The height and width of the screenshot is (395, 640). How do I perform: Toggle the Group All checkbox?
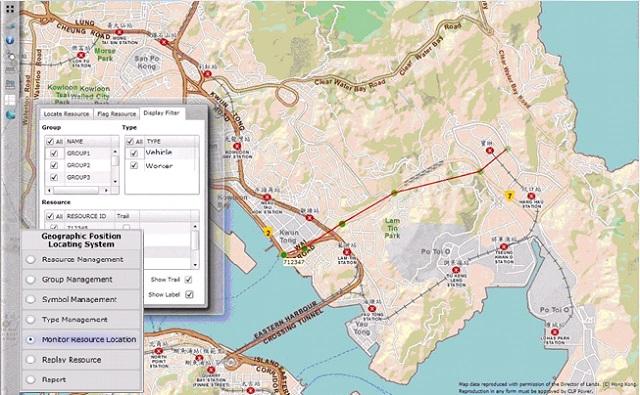50,141
